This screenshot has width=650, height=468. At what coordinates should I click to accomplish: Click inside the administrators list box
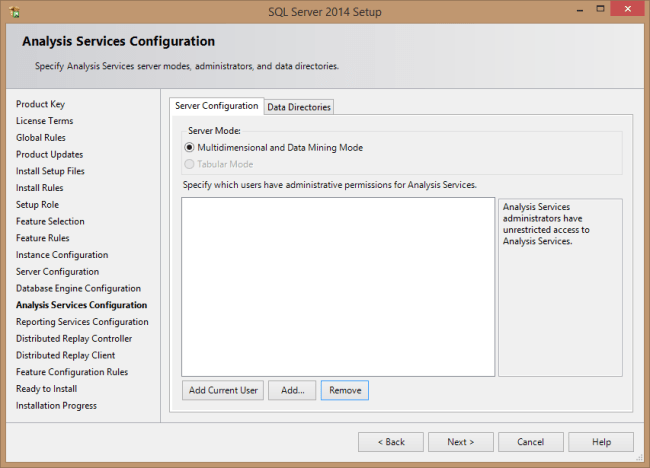[x=338, y=286]
